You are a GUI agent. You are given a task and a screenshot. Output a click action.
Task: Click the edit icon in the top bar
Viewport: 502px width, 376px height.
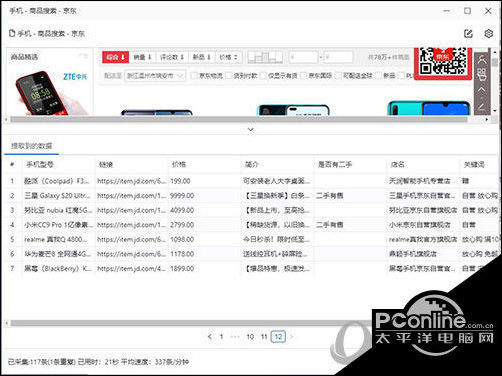[x=468, y=33]
